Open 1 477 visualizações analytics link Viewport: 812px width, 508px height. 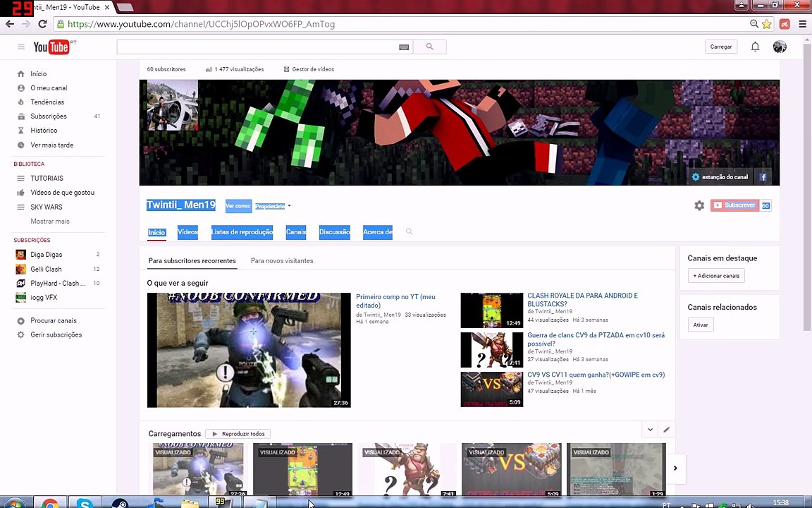(235, 69)
